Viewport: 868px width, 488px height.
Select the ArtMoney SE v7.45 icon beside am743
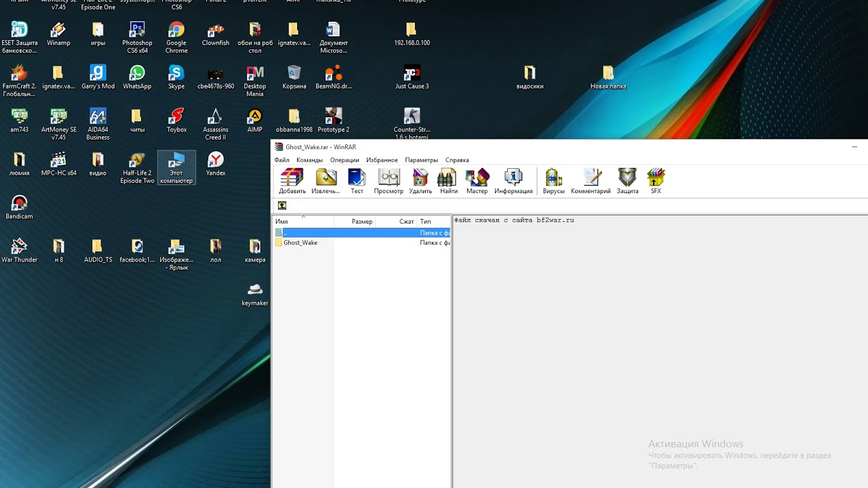(58, 125)
